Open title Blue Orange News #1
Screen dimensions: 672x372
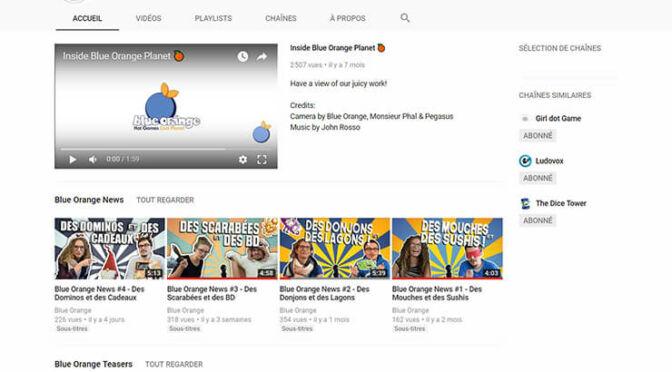437,293
